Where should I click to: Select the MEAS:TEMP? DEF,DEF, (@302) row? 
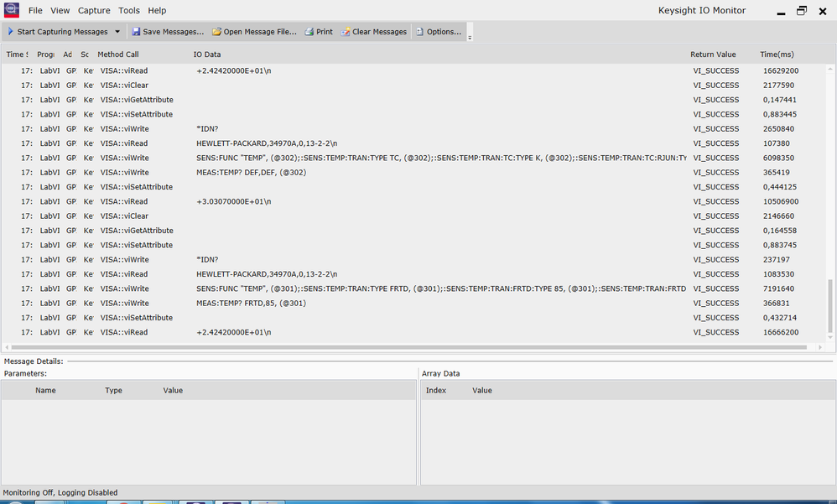click(x=414, y=173)
